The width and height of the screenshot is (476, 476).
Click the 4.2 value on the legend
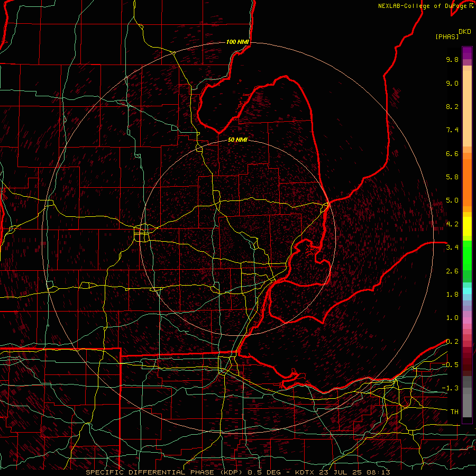452,224
